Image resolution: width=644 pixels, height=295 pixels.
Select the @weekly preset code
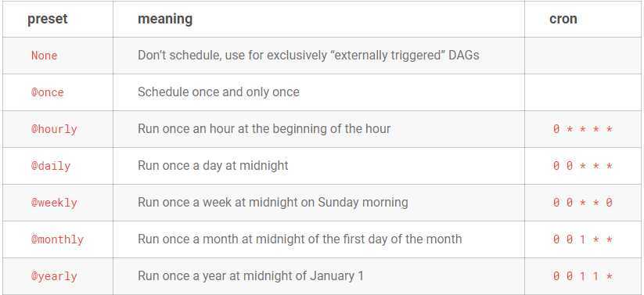tap(54, 203)
